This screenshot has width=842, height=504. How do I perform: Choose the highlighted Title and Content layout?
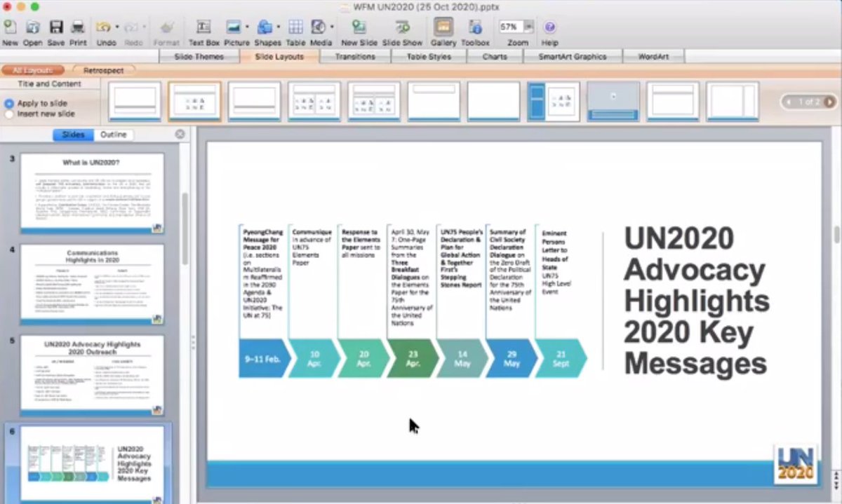[194, 102]
